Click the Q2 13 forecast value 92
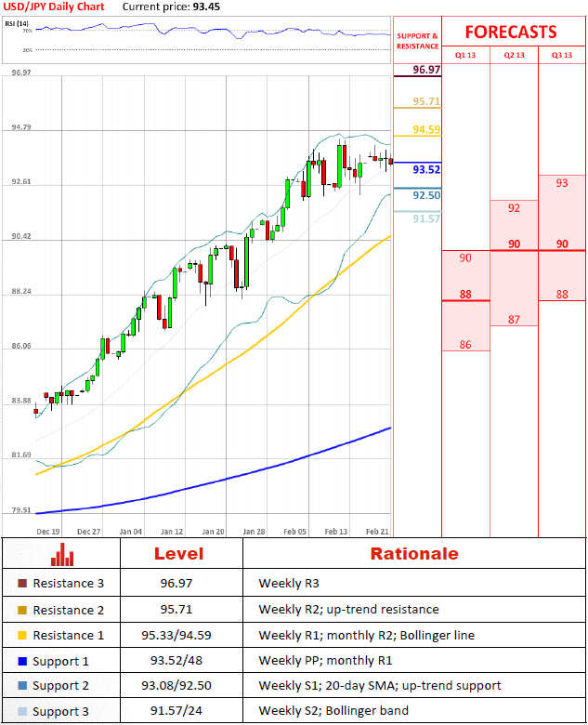Screen dimensions: 588x725 (514, 208)
